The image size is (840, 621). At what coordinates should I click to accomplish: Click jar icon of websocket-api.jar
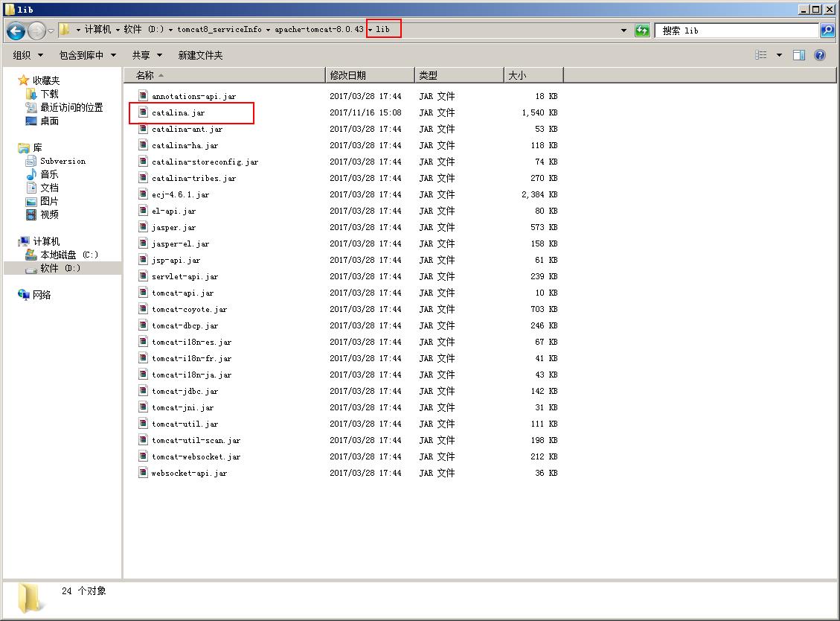143,473
